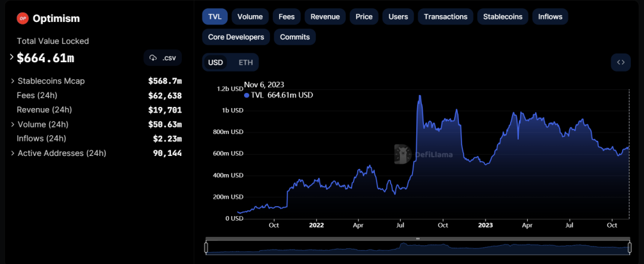Click the Inflows (24h) label
Viewport: 644px width, 264px height.
coord(42,139)
